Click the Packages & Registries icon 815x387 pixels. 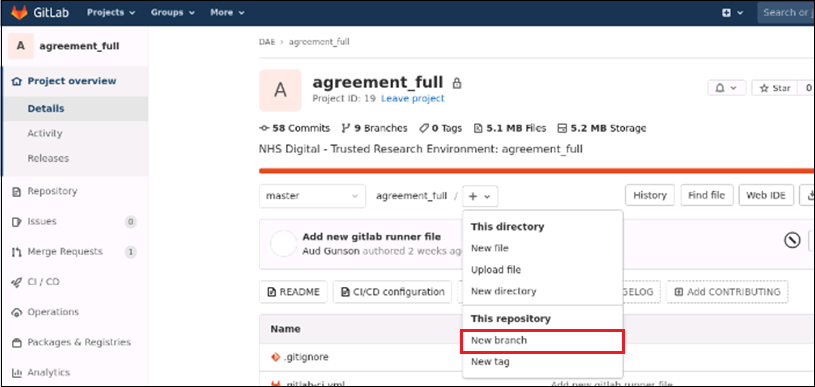click(17, 343)
